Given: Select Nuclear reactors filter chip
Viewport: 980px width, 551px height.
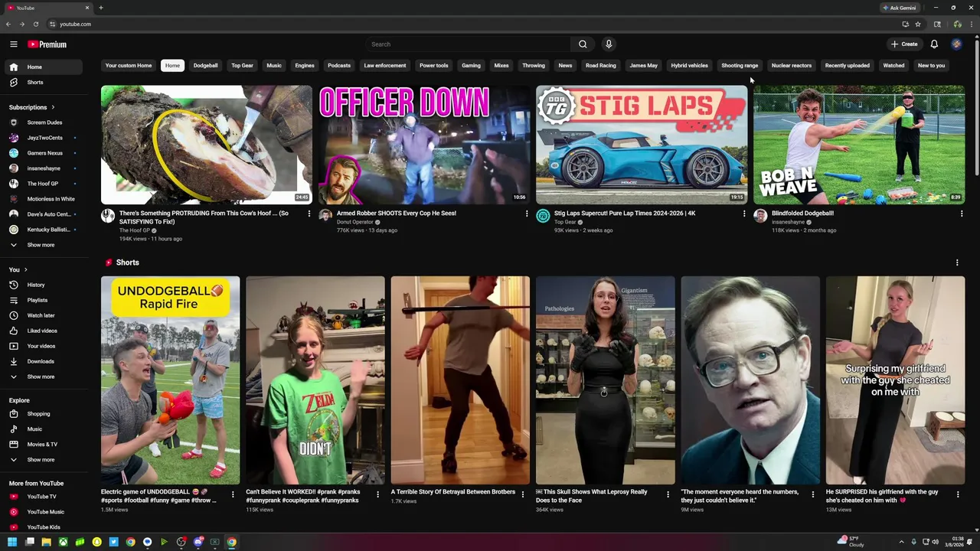Looking at the screenshot, I should [792, 66].
